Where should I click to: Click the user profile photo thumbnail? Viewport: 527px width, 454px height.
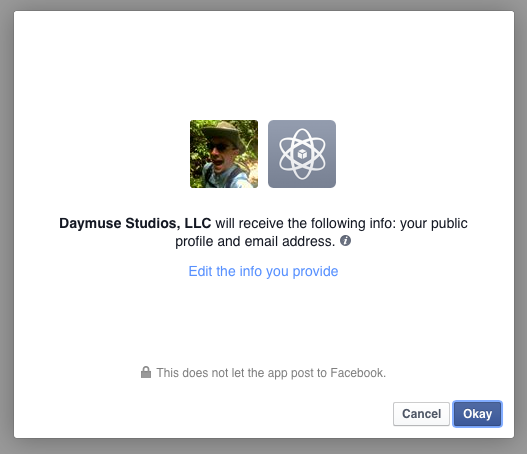pos(224,154)
